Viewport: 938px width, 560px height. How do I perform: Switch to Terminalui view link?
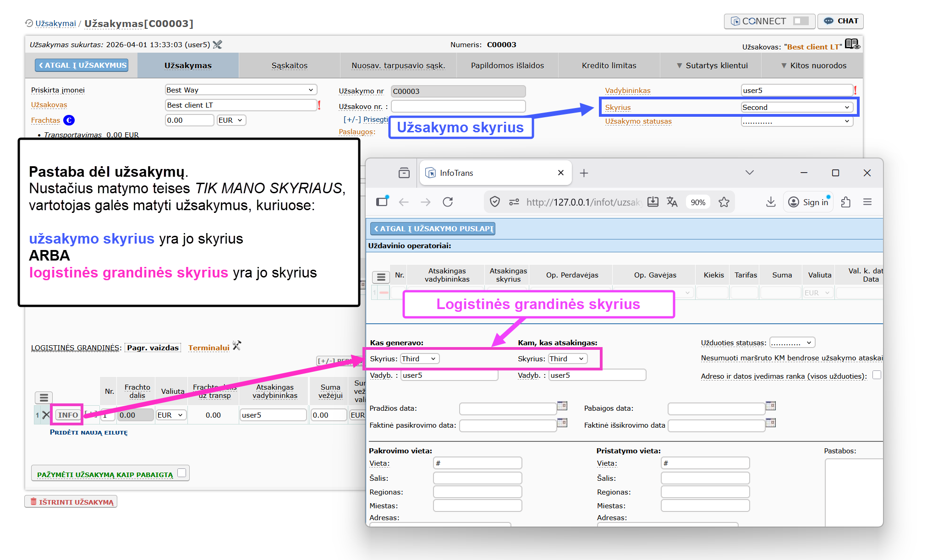pos(209,348)
